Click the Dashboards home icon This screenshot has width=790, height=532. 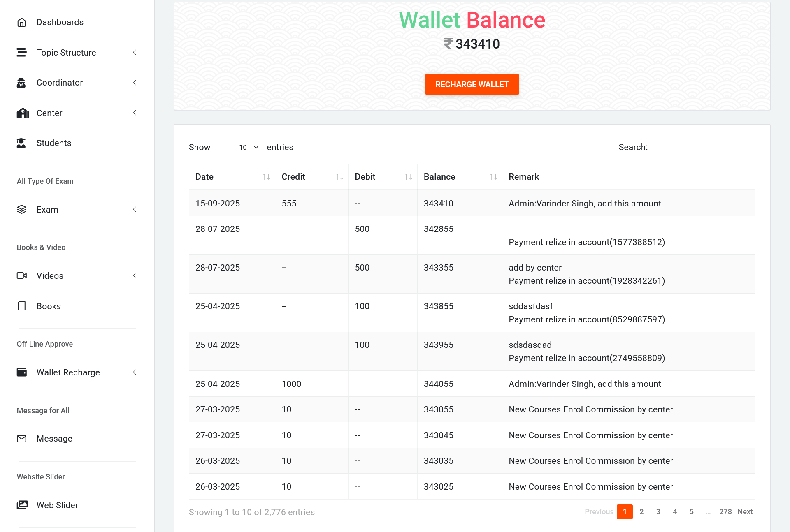tap(22, 22)
